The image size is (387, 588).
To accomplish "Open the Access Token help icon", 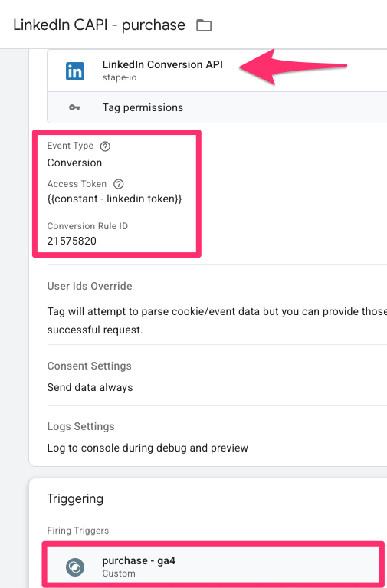I will [x=119, y=184].
